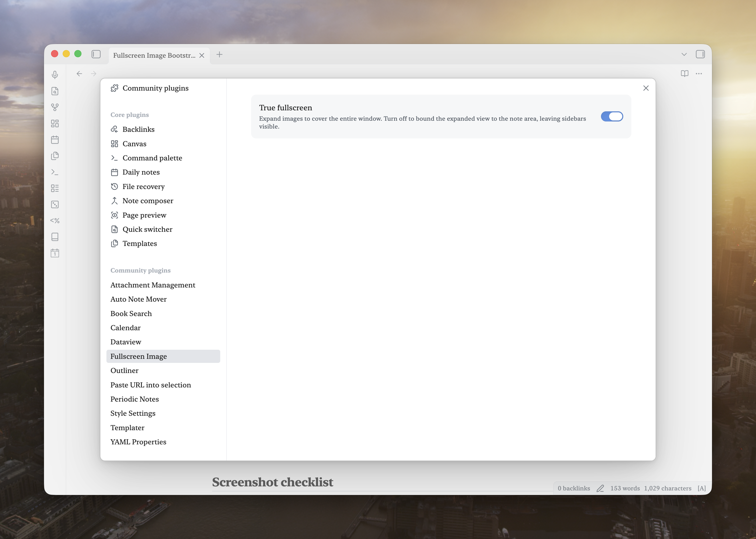
Task: Open Outliner plugin settings
Action: (163, 370)
